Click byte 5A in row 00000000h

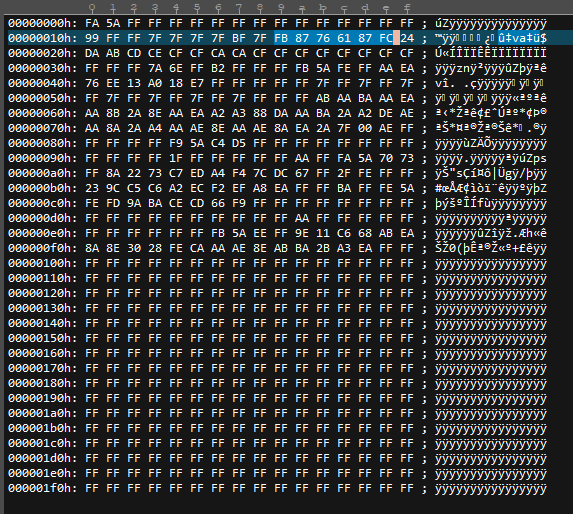[113, 23]
